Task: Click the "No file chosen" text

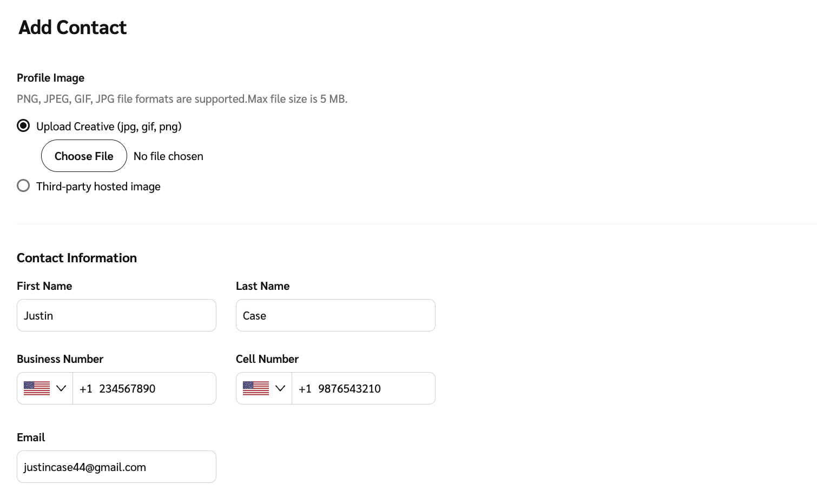Action: (x=168, y=156)
